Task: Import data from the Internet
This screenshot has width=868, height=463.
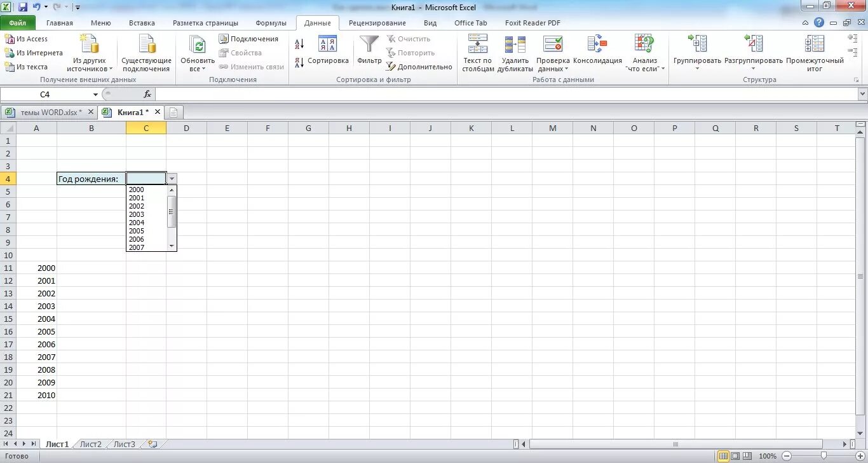Action: (x=34, y=53)
